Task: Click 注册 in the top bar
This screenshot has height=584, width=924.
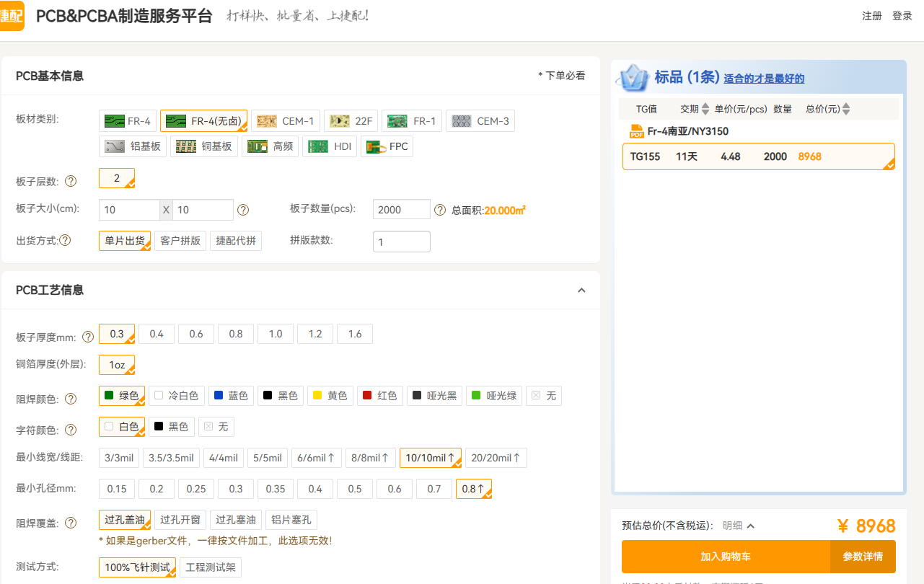Action: click(x=871, y=16)
